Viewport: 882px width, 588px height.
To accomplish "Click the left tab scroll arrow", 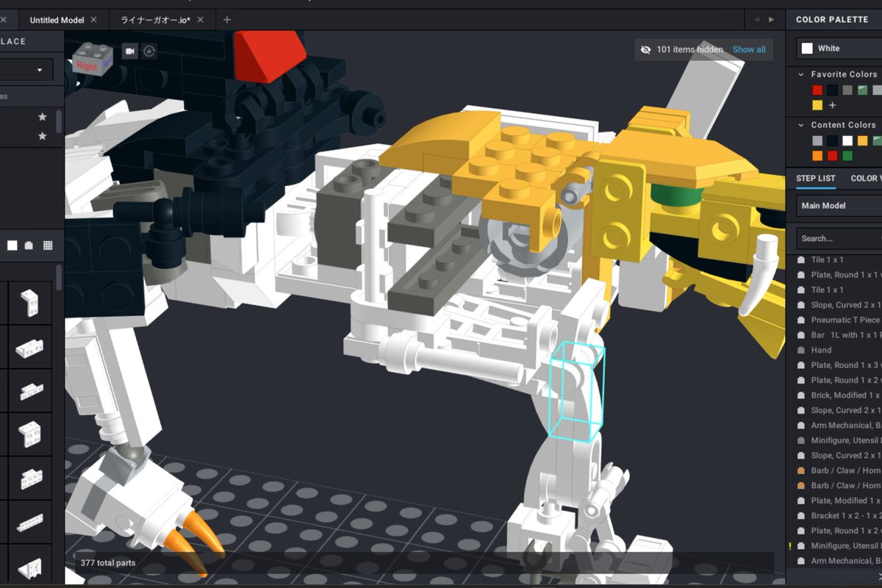I will tap(757, 20).
